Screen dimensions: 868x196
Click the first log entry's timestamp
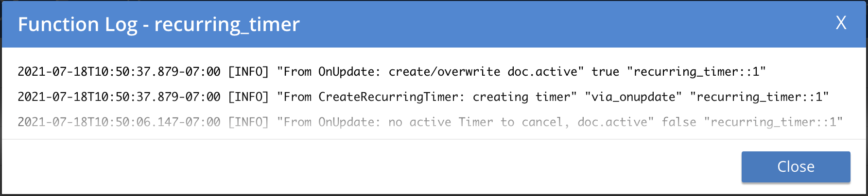point(119,72)
